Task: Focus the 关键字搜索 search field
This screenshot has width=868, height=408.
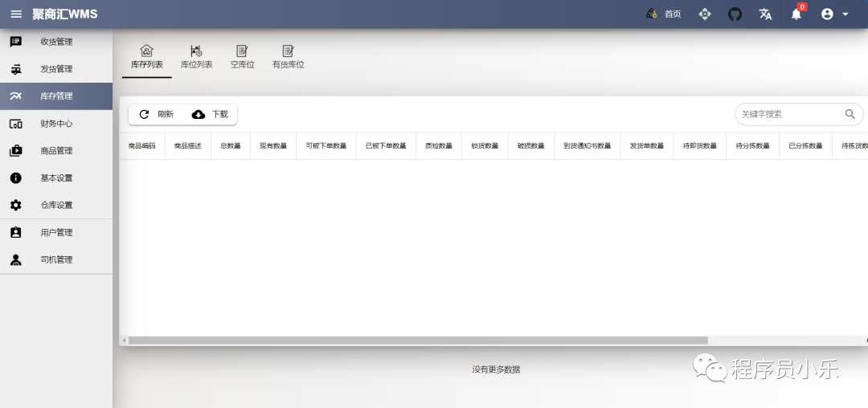Action: click(x=788, y=114)
